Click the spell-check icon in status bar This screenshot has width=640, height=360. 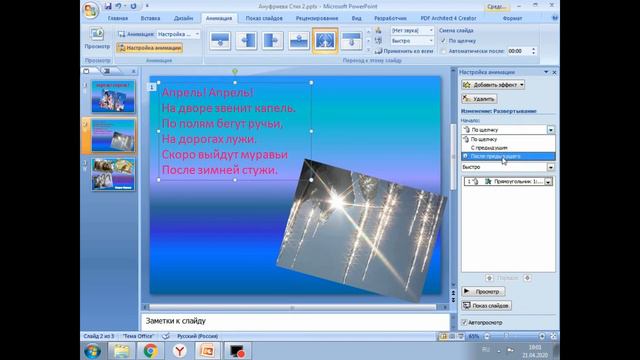[165, 336]
